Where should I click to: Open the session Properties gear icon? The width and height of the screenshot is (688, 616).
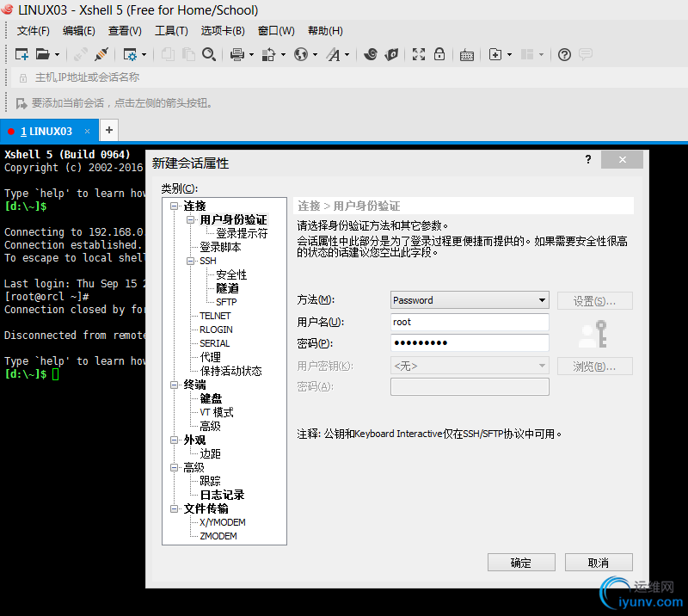click(x=130, y=54)
